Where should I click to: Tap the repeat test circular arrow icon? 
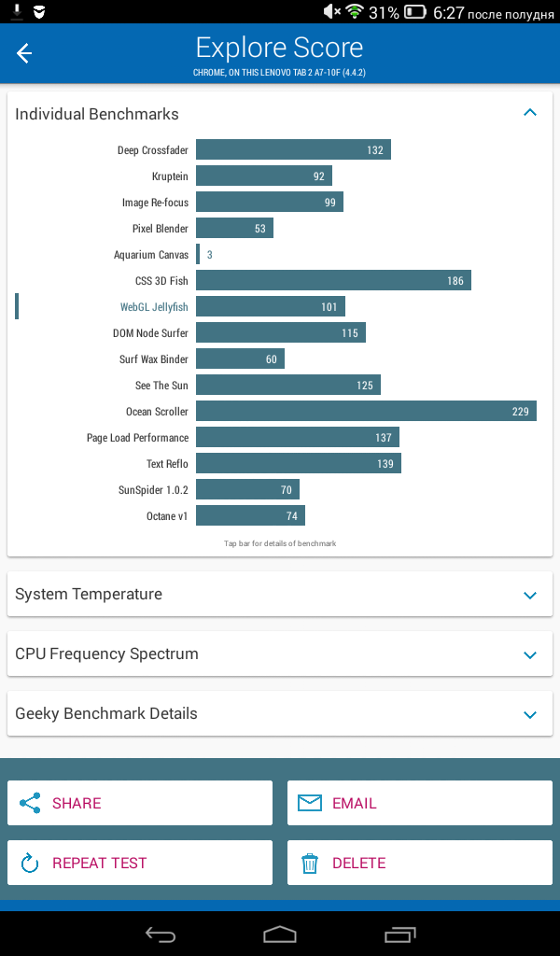coord(30,863)
